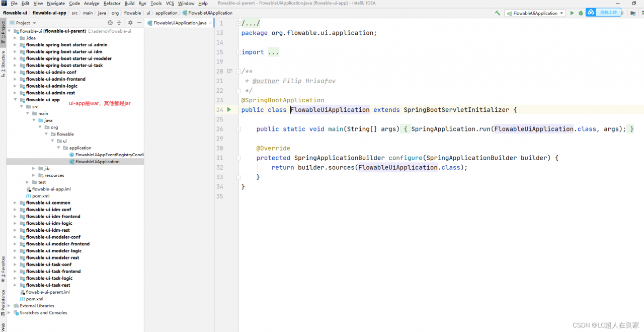Open Project panel gear settings
The image size is (644, 332).
(x=130, y=23)
